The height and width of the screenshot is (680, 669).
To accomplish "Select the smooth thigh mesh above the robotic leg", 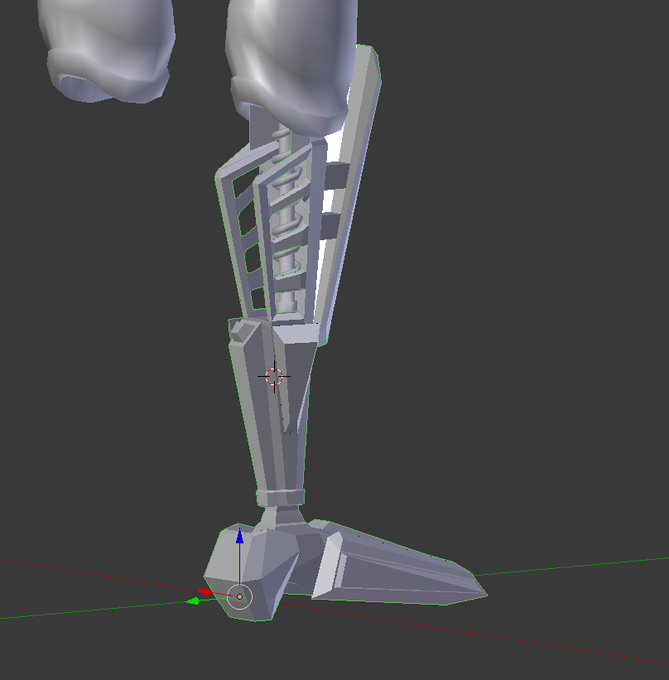I will [293, 65].
